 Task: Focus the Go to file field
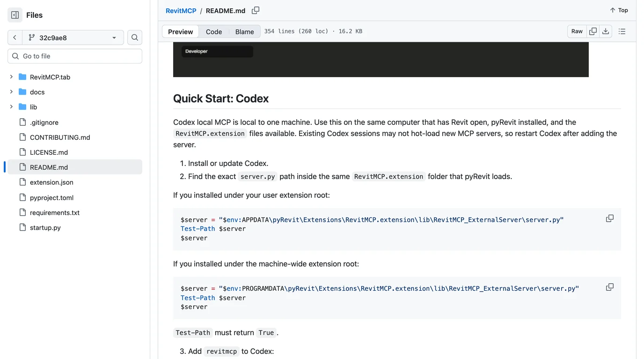(x=75, y=56)
